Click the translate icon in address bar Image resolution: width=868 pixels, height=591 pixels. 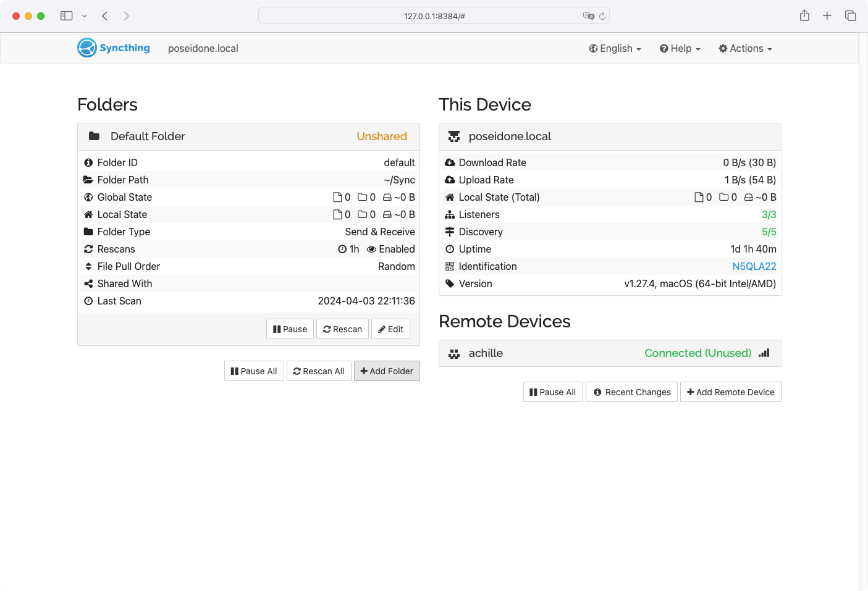(x=588, y=16)
